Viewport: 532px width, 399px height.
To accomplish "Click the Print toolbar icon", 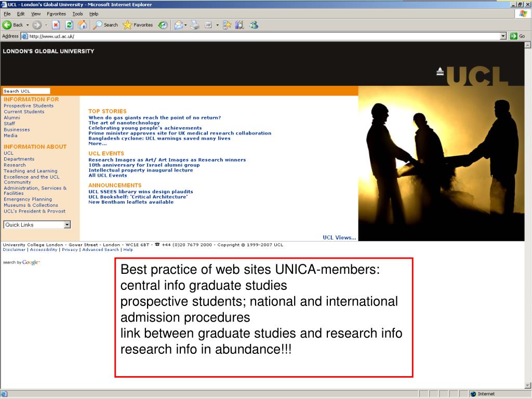I will pyautogui.click(x=195, y=25).
